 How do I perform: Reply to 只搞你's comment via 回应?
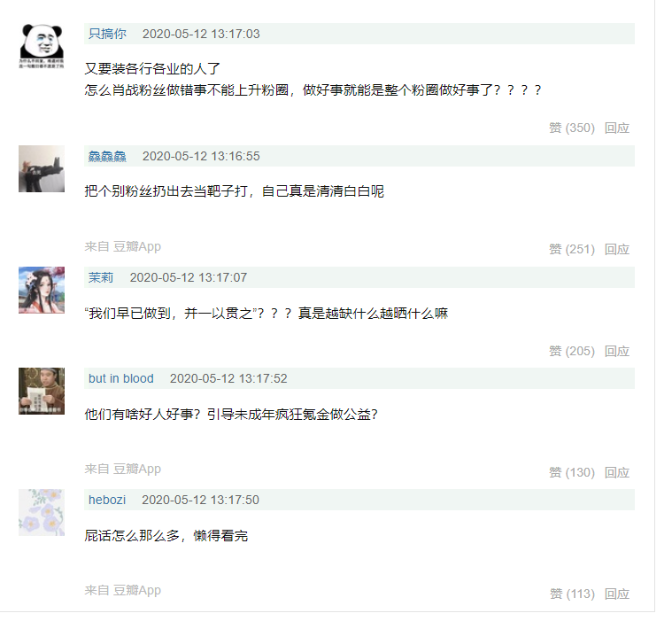(617, 128)
